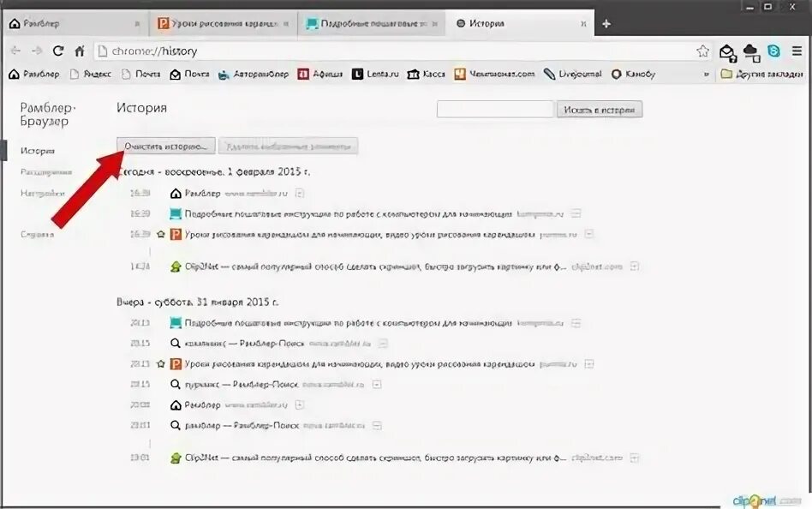Click the reload page icon
Viewport: 812px width, 509px height.
point(58,51)
